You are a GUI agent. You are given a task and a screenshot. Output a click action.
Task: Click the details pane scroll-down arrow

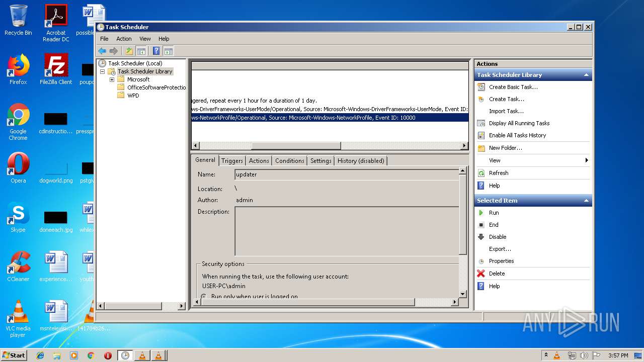463,294
